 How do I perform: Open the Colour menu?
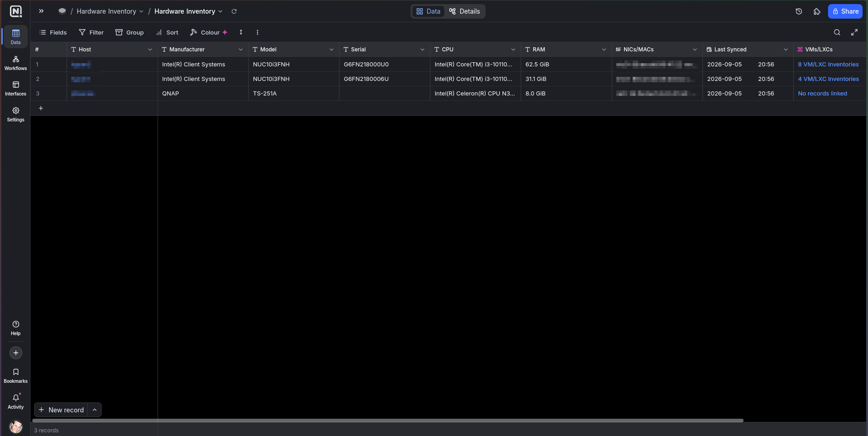(209, 32)
